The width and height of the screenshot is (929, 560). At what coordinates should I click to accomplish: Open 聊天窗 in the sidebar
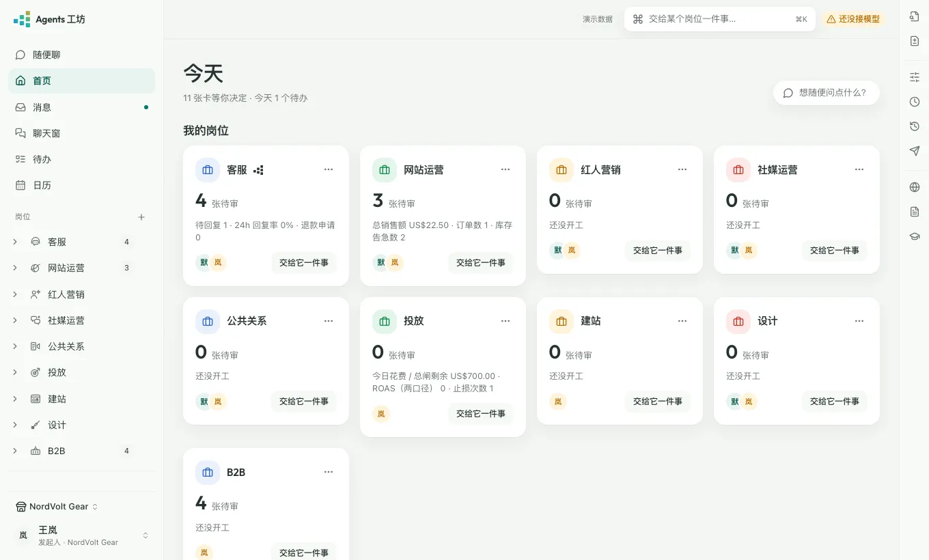coord(82,133)
